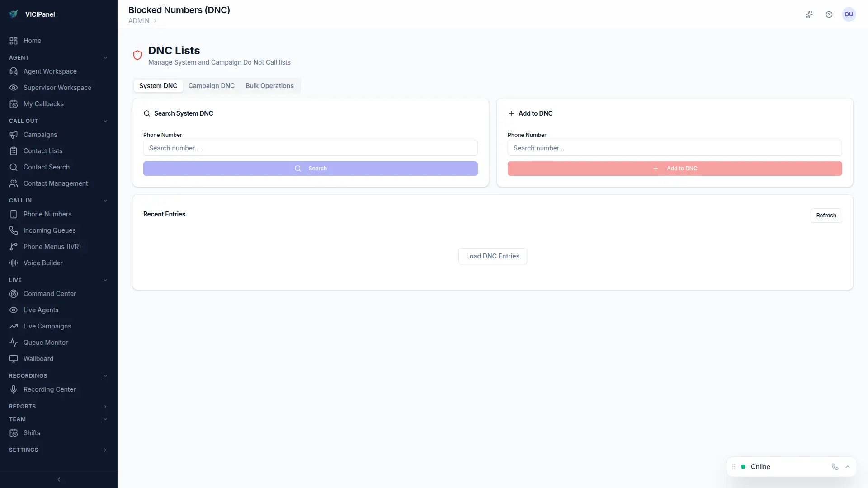868x488 pixels.
Task: Switch to the Campaign DNC tab
Action: [x=211, y=86]
